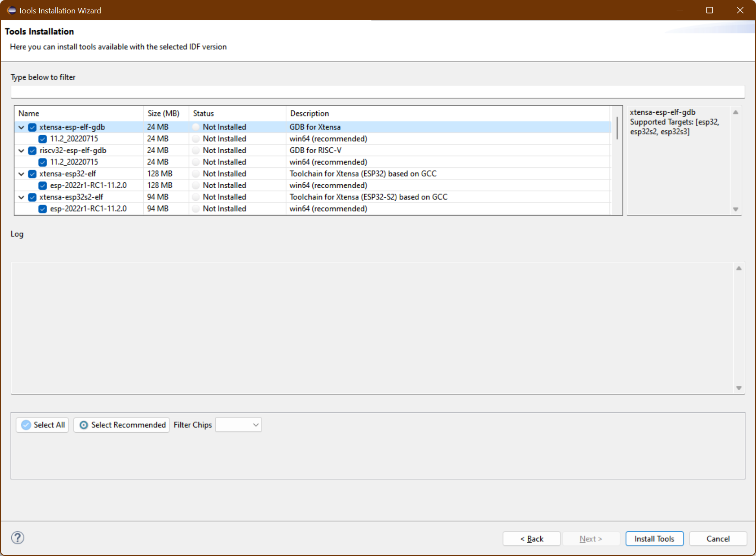Click 'Not Installed' status for riscv32-esp-elf-gdb

tap(224, 150)
